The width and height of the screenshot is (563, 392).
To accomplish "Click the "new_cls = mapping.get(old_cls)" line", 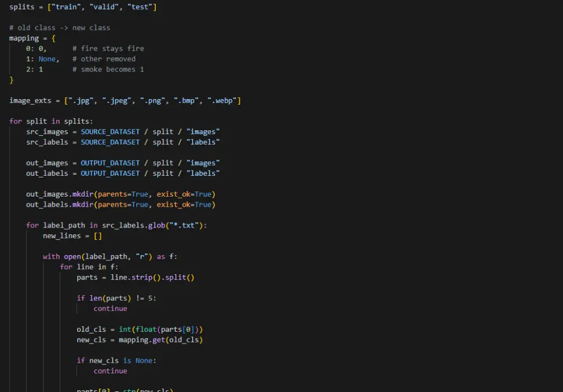I will click(140, 340).
